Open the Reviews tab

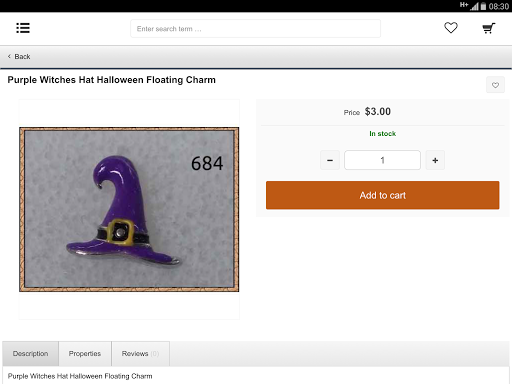click(140, 354)
